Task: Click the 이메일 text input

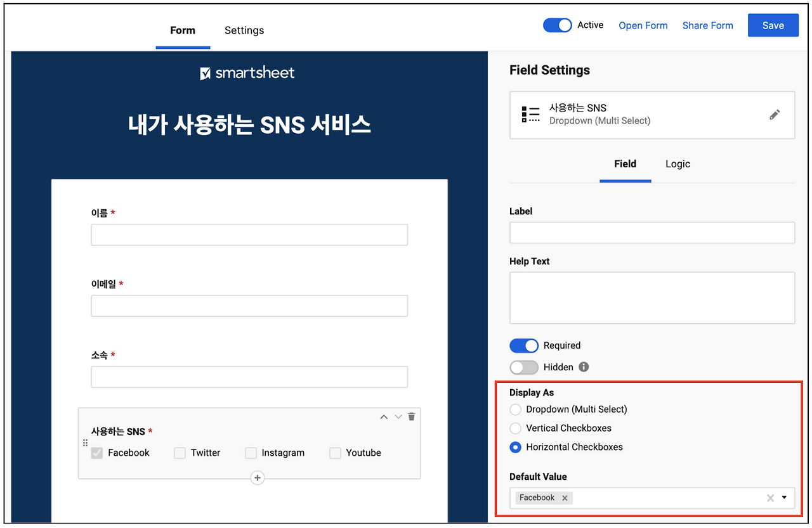Action: (249, 306)
